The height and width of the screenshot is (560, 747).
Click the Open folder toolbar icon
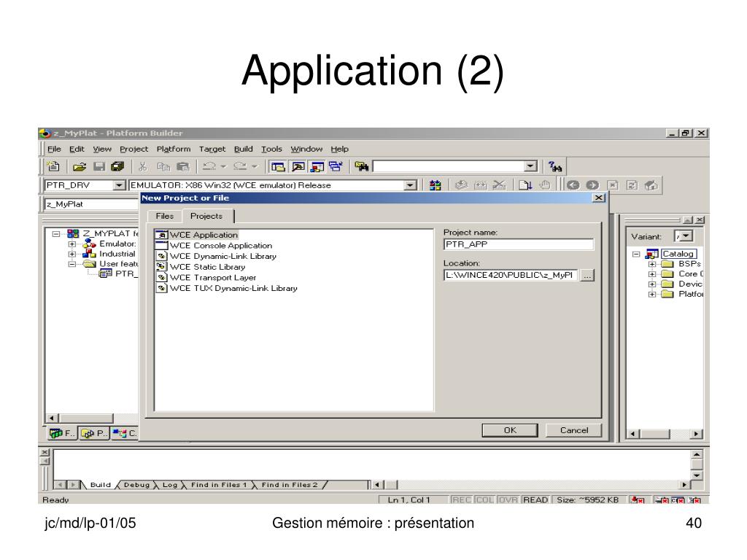(80, 166)
